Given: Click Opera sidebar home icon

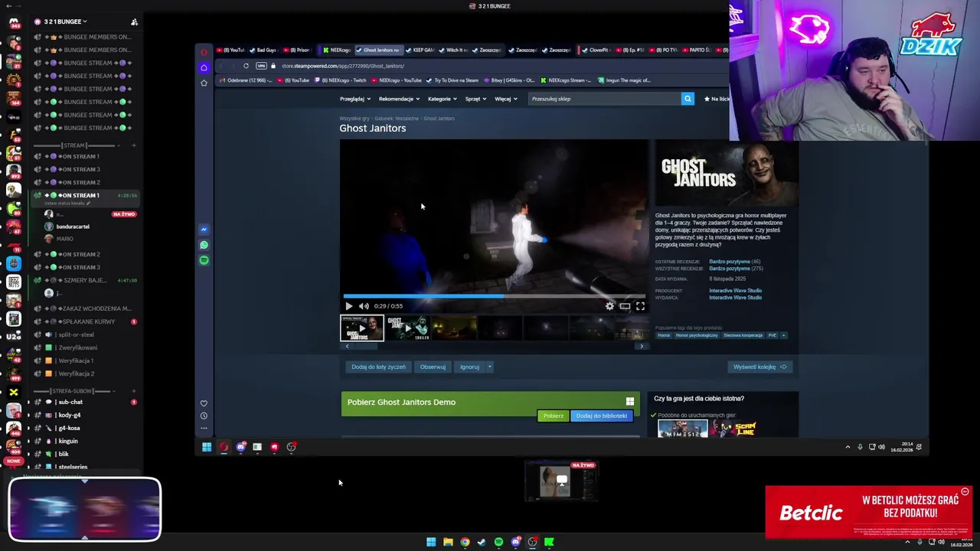Looking at the screenshot, I should coord(204,67).
